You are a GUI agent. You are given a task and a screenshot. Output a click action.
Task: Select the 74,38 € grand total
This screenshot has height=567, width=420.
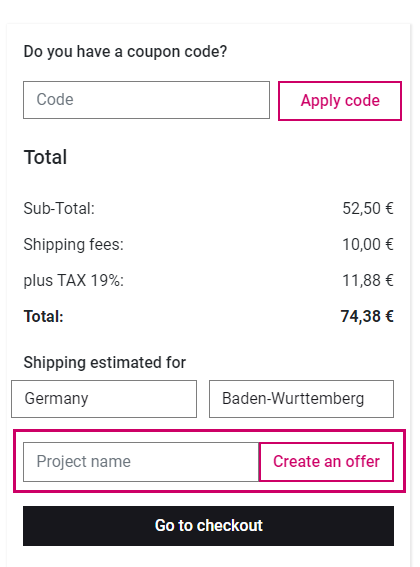pos(367,316)
